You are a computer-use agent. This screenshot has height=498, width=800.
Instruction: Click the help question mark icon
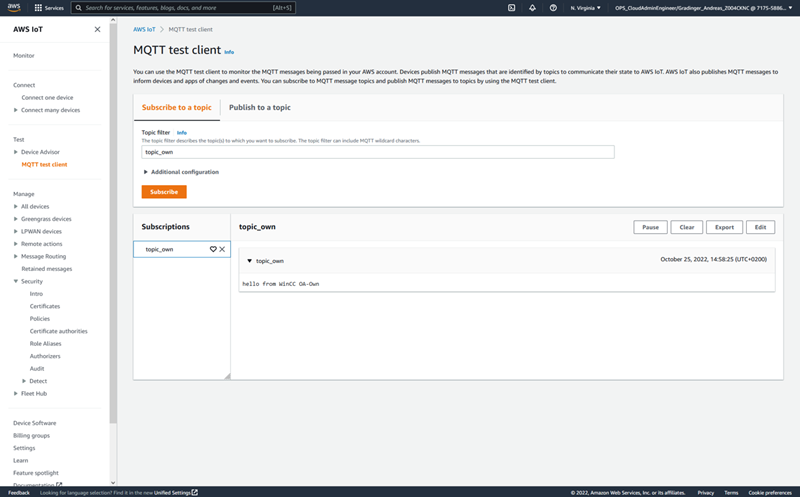pyautogui.click(x=553, y=7)
